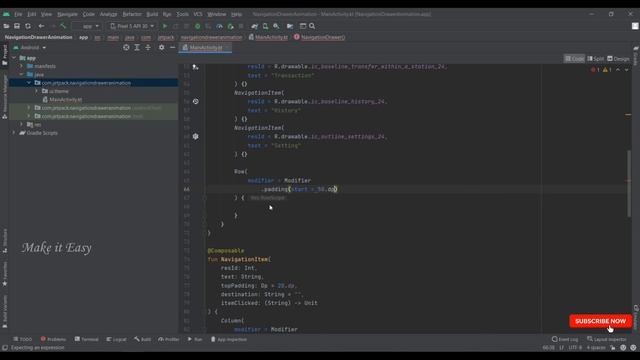640x360 pixels.
Task: Click the Select Opened File target icon
Action: tap(126, 48)
